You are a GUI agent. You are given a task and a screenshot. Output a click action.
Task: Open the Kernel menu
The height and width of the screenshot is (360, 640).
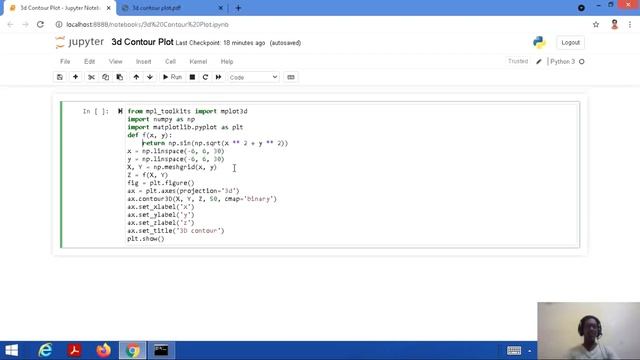(198, 62)
